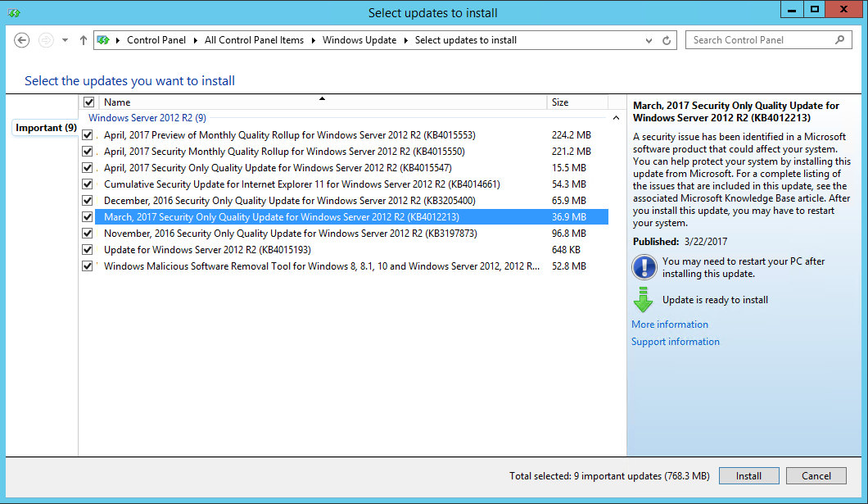Image resolution: width=868 pixels, height=504 pixels.
Task: Open the recent locations dropdown arrow
Action: tap(66, 40)
